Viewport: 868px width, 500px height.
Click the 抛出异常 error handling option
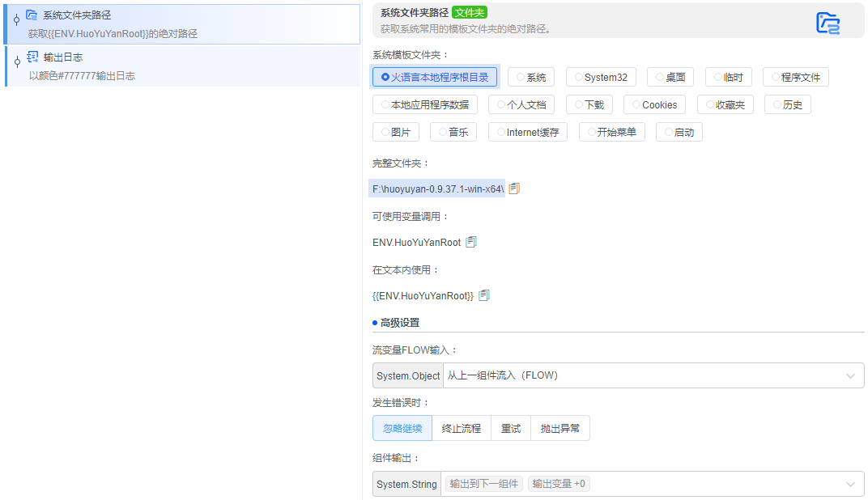pyautogui.click(x=560, y=427)
